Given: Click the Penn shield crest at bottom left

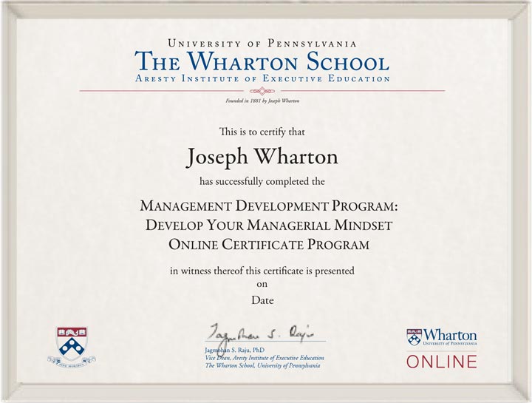Looking at the screenshot, I should [x=72, y=342].
